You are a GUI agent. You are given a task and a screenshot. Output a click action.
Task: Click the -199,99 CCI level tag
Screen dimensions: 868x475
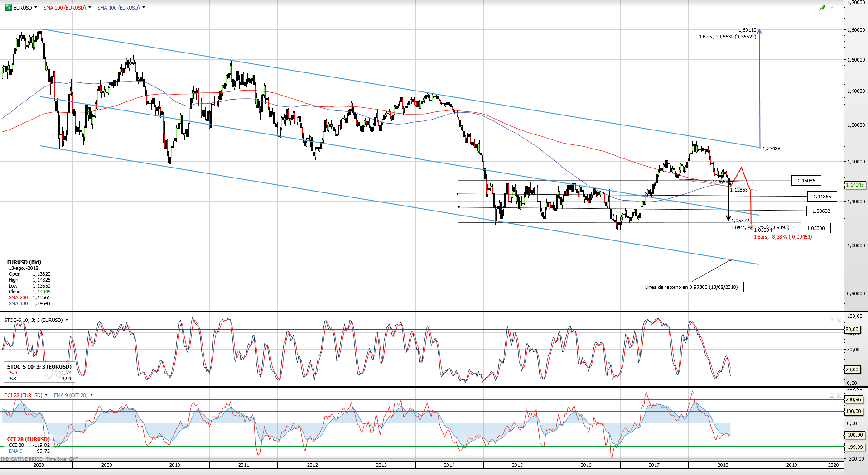tap(854, 447)
